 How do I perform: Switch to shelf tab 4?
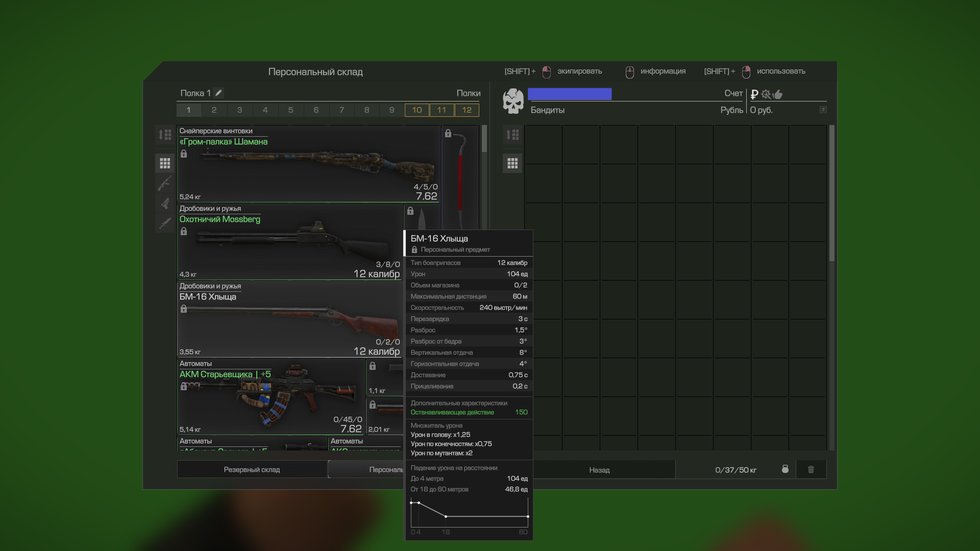click(x=265, y=110)
